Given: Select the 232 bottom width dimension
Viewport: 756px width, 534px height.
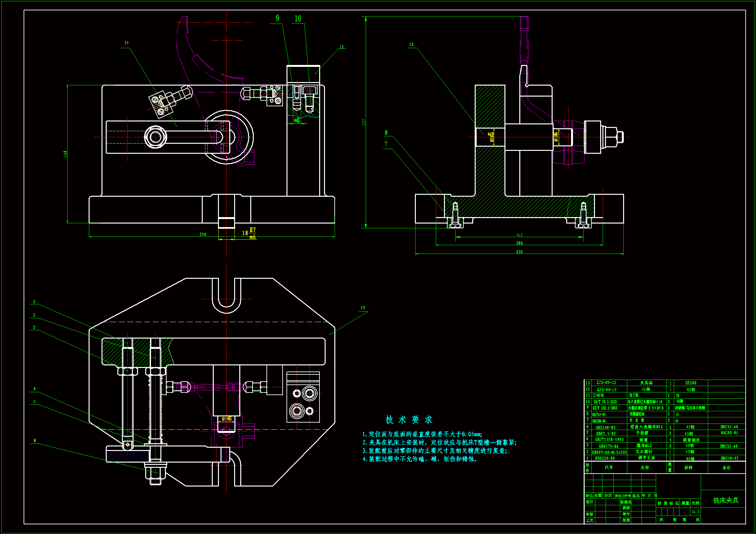Looking at the screenshot, I should tap(519, 252).
